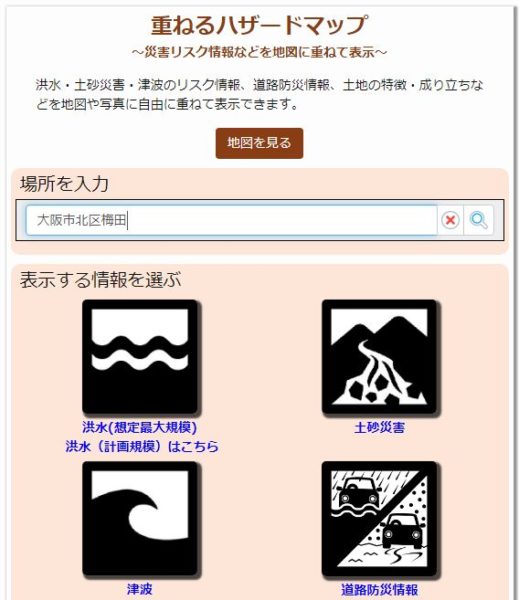Click the 場所を入力 section heading
The image size is (519, 600).
point(64,184)
